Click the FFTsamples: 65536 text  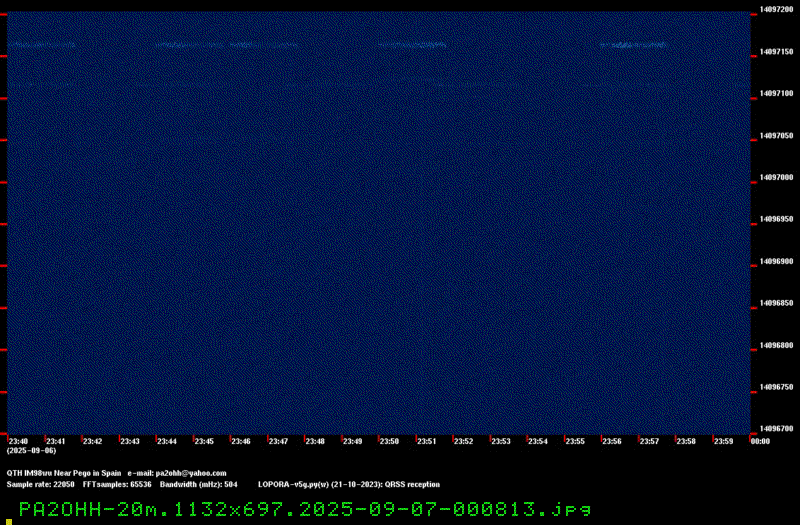click(117, 485)
